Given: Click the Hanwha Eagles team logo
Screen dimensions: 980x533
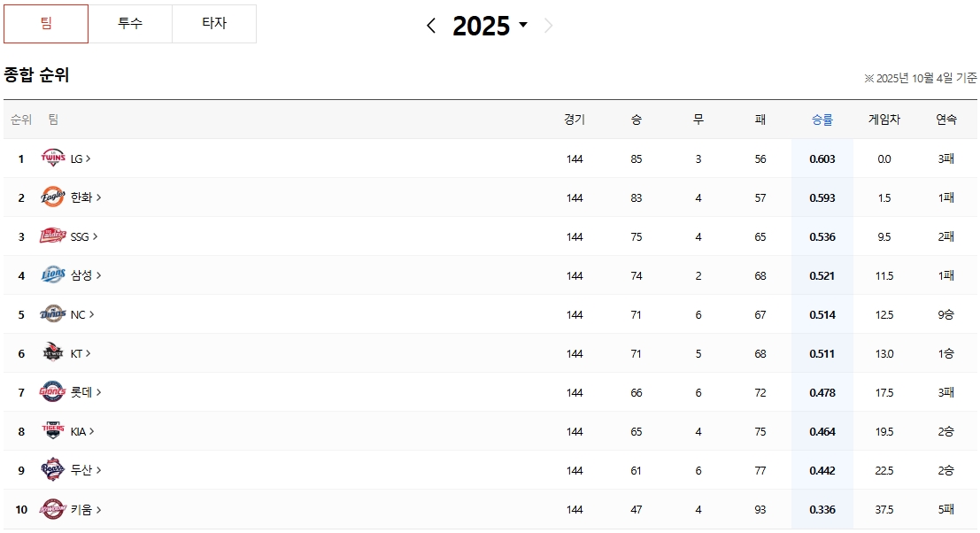Looking at the screenshot, I should (x=53, y=197).
